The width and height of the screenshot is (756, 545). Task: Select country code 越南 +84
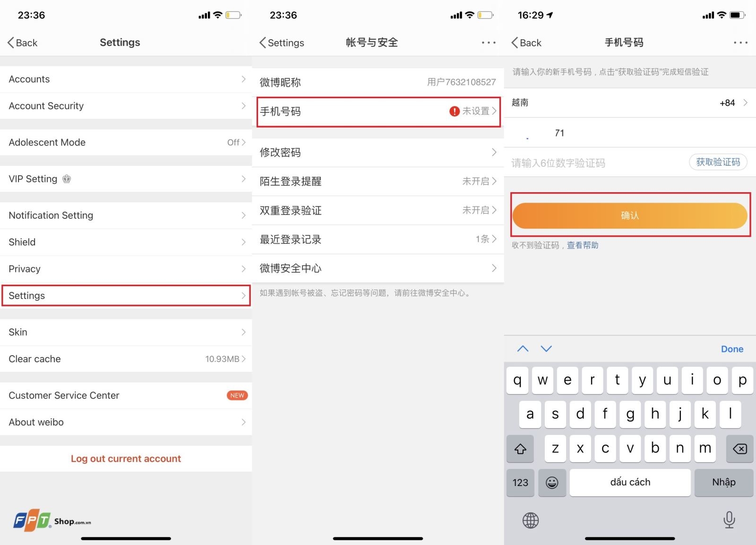[630, 102]
